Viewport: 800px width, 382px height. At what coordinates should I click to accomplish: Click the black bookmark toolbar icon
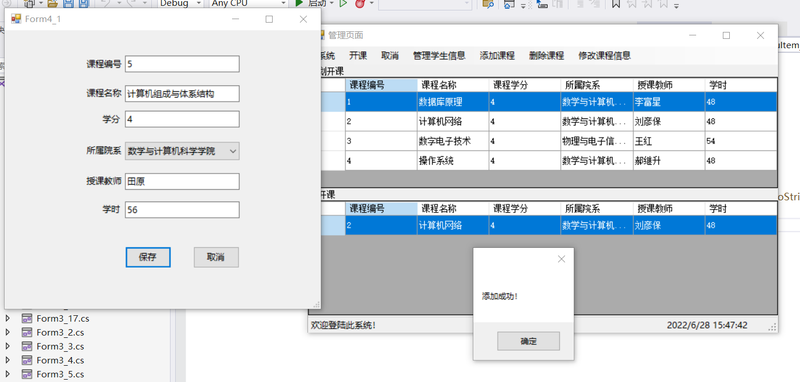[616, 3]
